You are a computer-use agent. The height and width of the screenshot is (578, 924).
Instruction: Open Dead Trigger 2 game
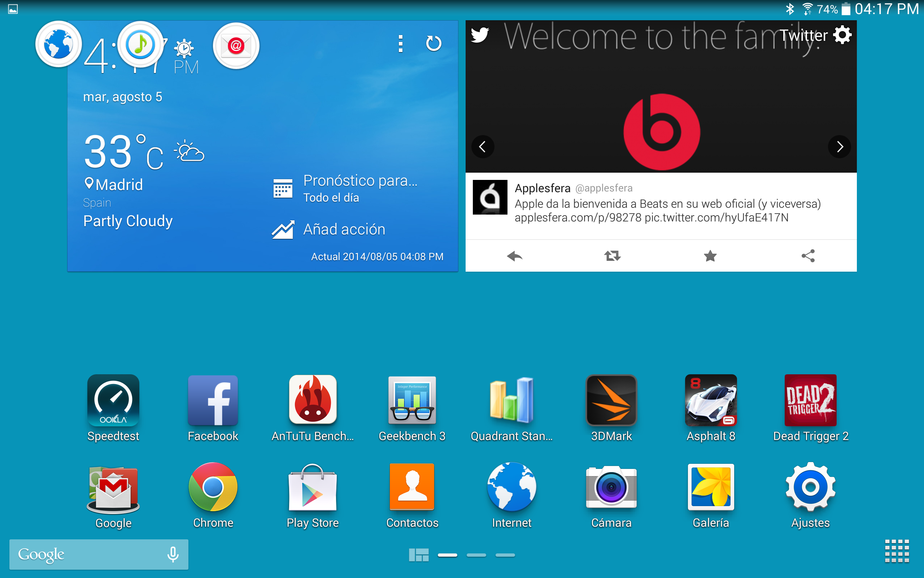click(811, 400)
